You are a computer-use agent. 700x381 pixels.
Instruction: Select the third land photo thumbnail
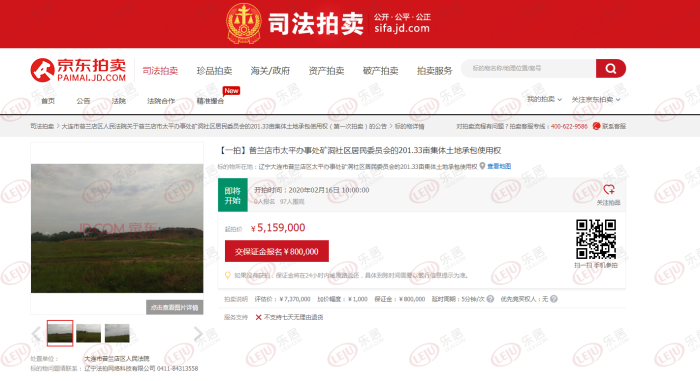[x=117, y=333]
